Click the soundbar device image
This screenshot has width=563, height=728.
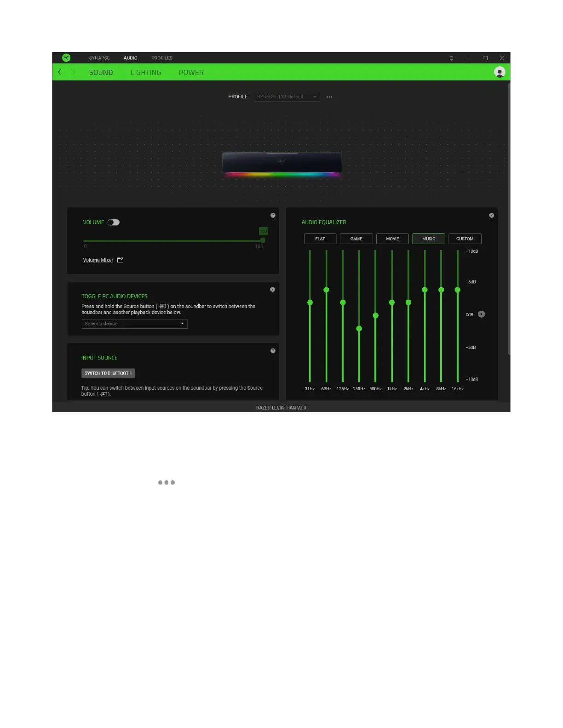[x=282, y=165]
